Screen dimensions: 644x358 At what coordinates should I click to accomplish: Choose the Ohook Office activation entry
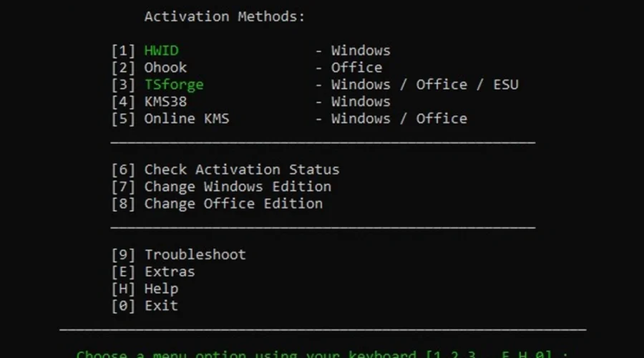165,68
